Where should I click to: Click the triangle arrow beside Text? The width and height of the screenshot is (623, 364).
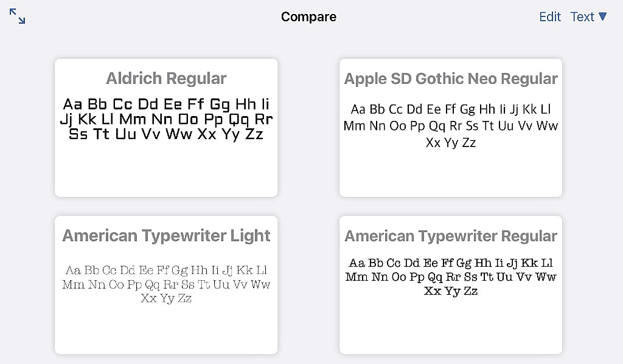click(603, 16)
